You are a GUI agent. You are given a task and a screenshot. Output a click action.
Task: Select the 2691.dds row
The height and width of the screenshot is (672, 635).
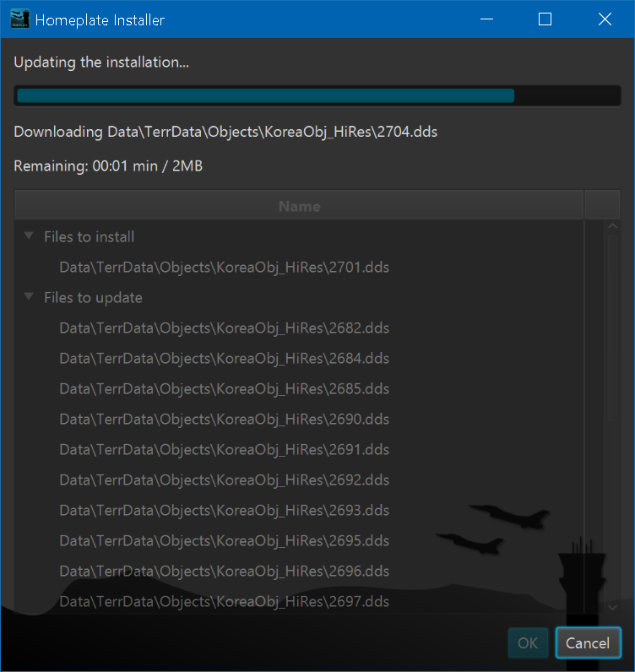(x=224, y=450)
